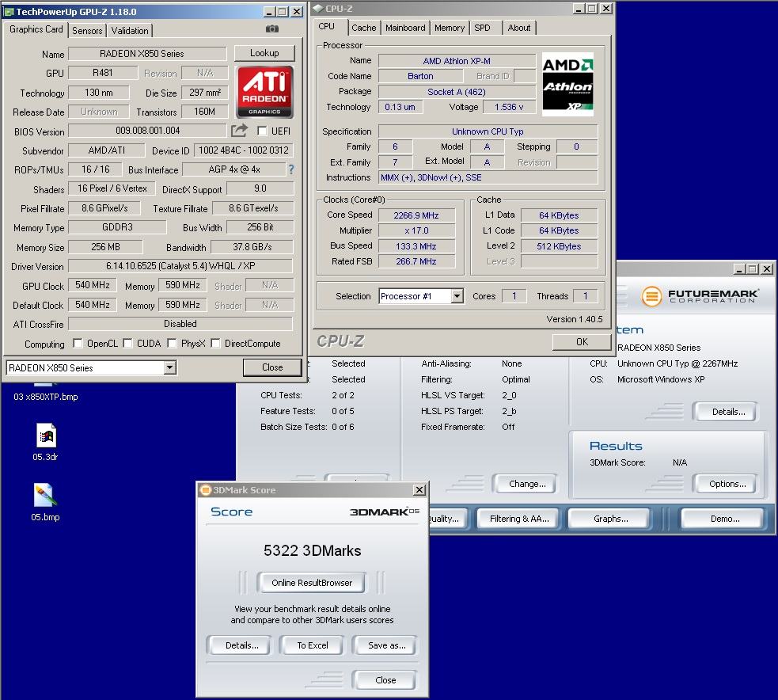Switch to the Validation tab
The width and height of the screenshot is (778, 700).
[130, 31]
